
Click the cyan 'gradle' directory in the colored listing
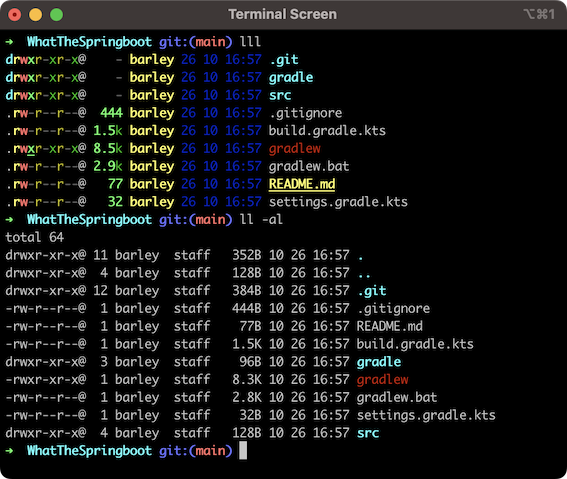coord(291,77)
